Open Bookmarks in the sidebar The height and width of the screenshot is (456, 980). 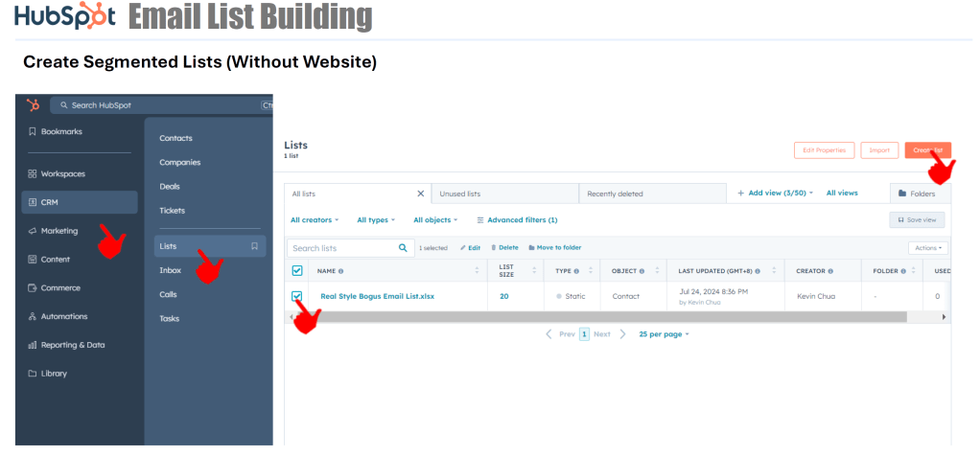click(61, 132)
